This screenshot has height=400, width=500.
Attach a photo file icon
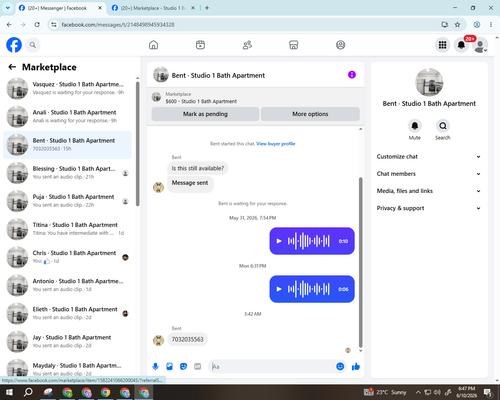point(169,366)
